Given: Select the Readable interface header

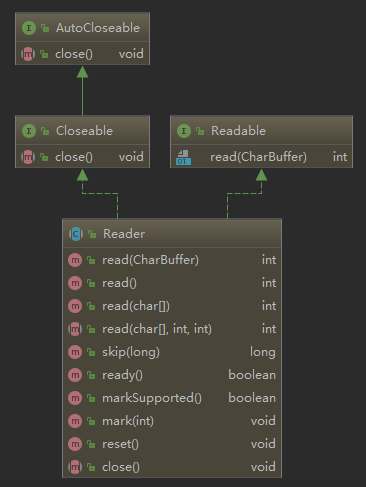Looking at the screenshot, I should tap(261, 131).
